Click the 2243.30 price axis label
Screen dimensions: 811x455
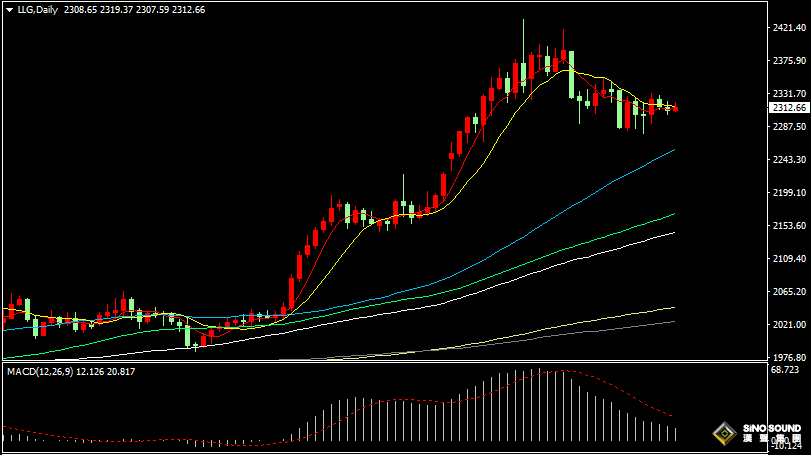(789, 160)
